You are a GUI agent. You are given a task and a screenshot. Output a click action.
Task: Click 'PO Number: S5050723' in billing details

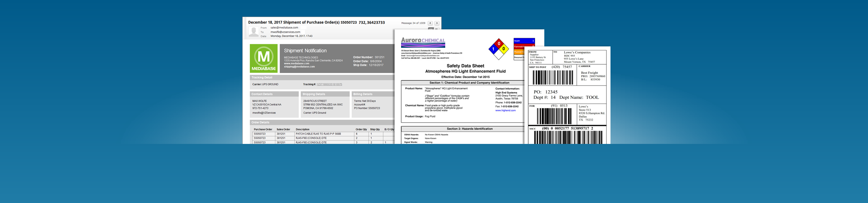pos(367,108)
